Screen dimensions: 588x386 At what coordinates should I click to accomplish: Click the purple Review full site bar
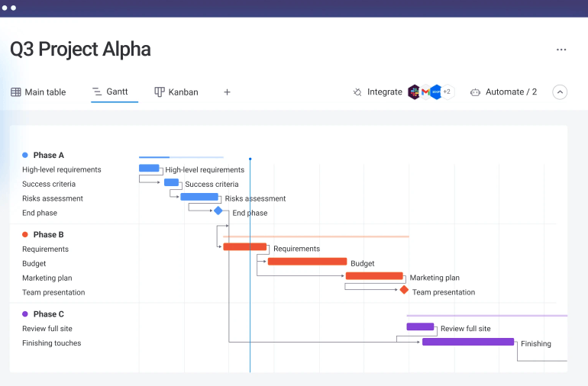click(x=420, y=326)
